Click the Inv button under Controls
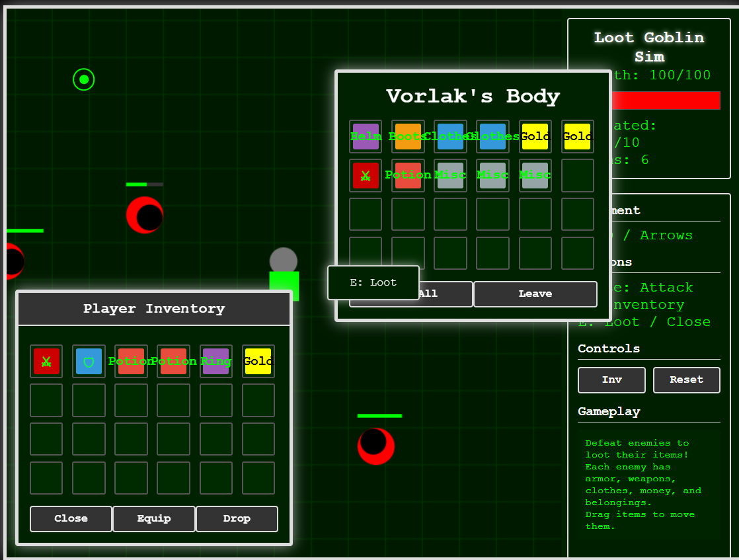This screenshot has height=560, width=739. click(611, 380)
